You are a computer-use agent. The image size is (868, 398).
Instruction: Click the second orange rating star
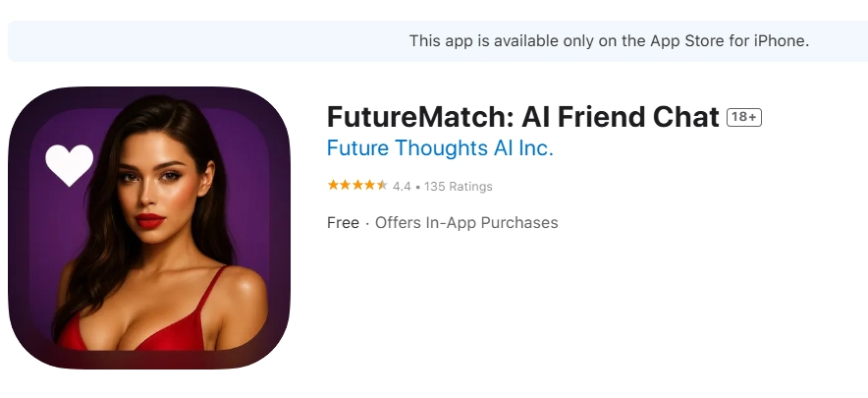coord(345,186)
